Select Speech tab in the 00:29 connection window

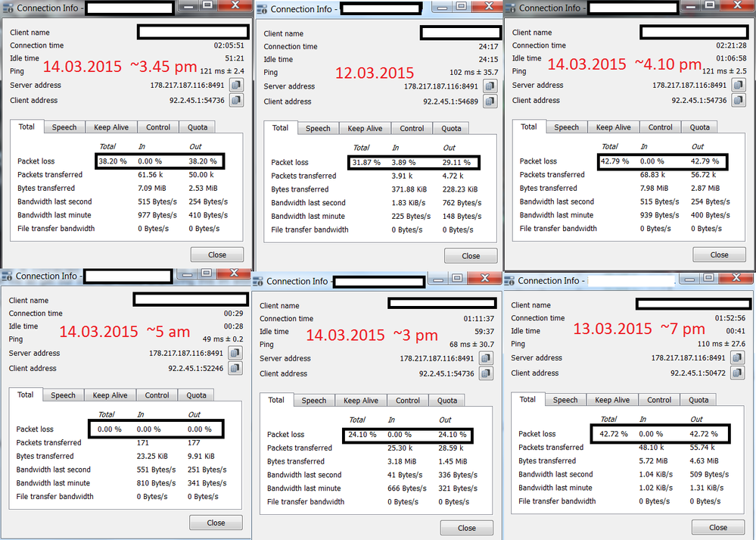tap(63, 395)
